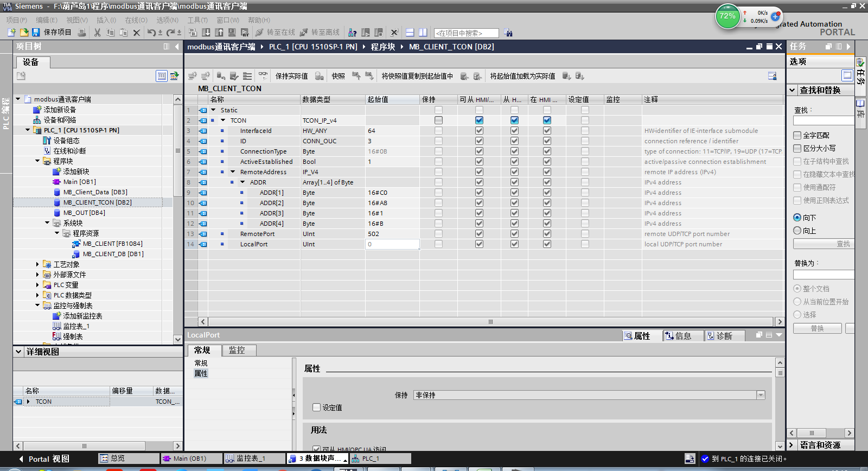Click the horizontal split editor icon
The height and width of the screenshot is (471, 868).
tap(410, 33)
